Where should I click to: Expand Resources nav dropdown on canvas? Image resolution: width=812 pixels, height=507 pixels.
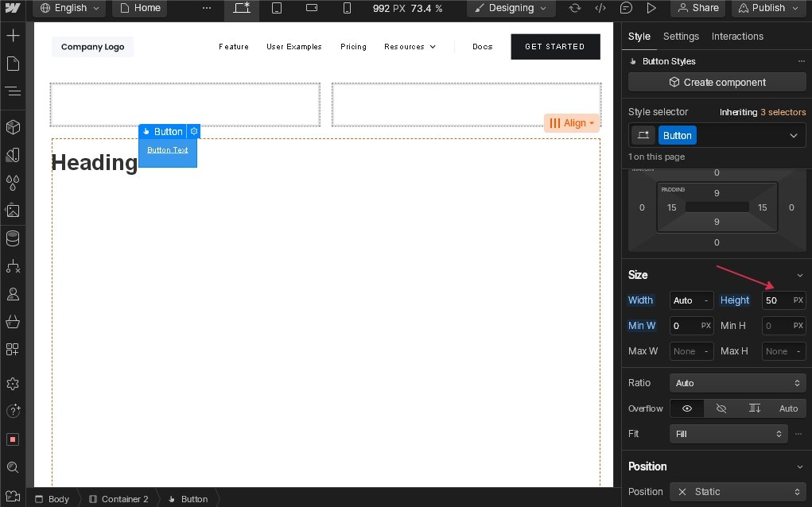click(x=410, y=47)
